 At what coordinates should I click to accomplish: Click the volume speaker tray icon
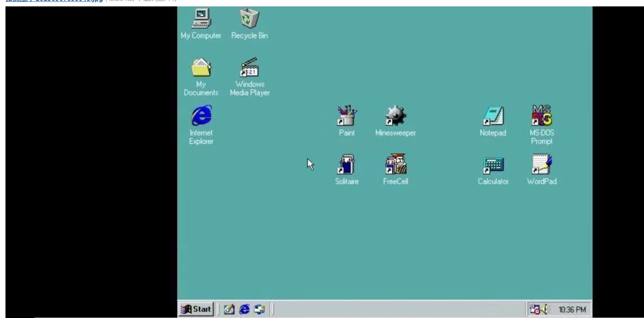(x=545, y=310)
